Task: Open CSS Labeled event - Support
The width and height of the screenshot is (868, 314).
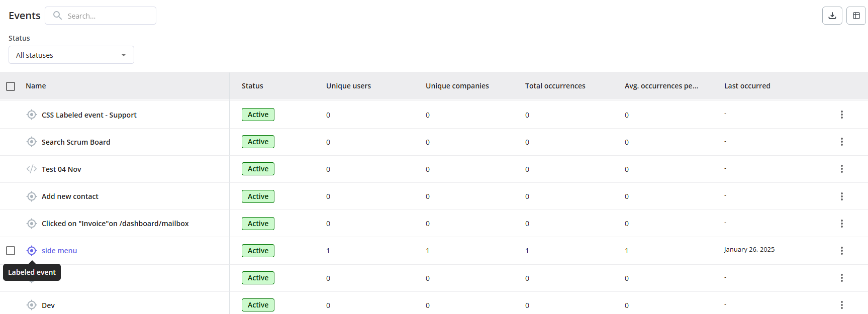Action: coord(89,115)
